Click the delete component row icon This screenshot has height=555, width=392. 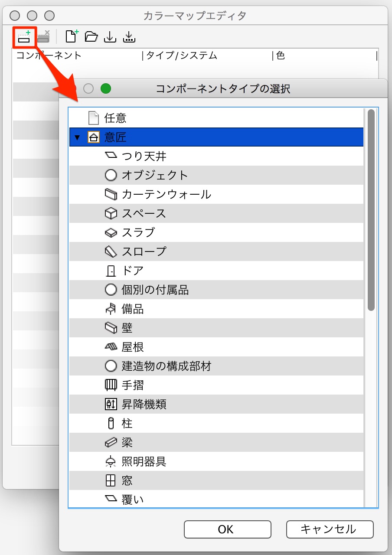pyautogui.click(x=43, y=37)
